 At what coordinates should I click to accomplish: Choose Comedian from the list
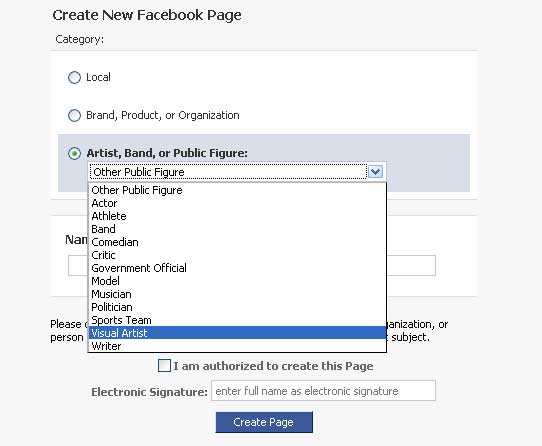(x=237, y=242)
